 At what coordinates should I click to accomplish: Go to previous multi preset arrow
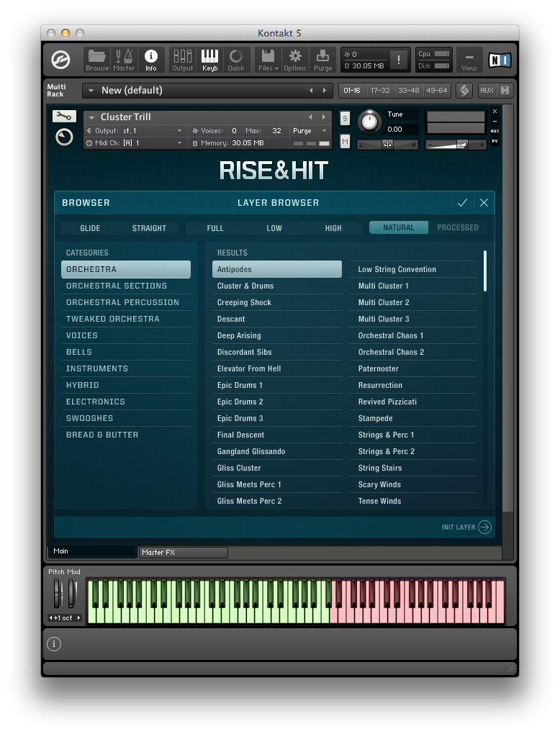click(311, 91)
